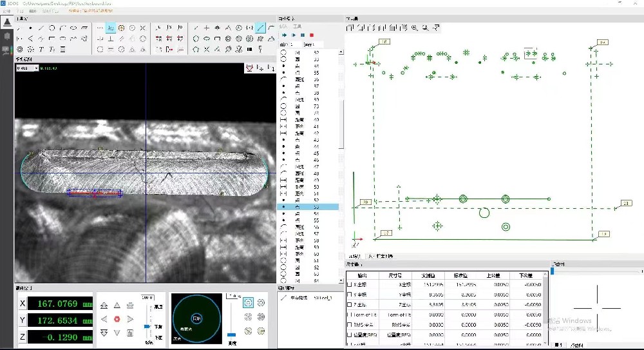This screenshot has height=350, width=644.
Task: Click the red stop icon in motion controls
Action: tap(117, 318)
